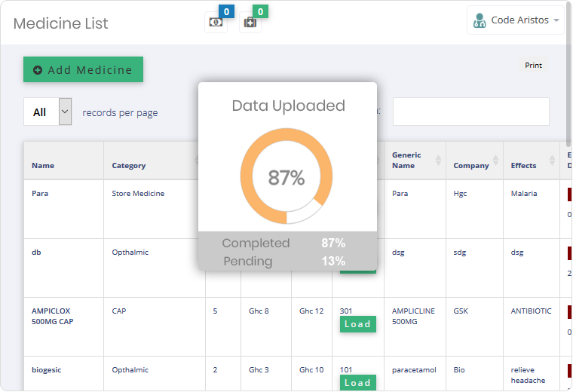Click the Medicine List page heading
The width and height of the screenshot is (573, 392).
(60, 23)
